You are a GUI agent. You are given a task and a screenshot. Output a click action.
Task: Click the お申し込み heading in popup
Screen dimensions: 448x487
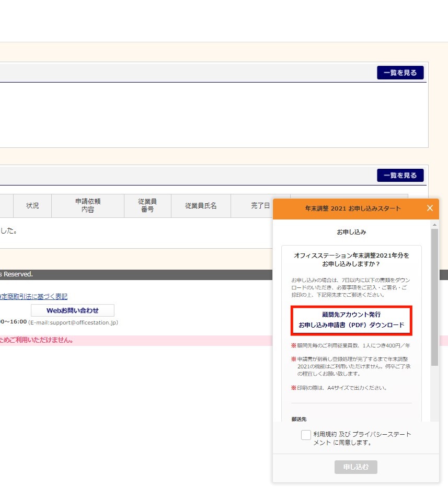click(x=351, y=231)
